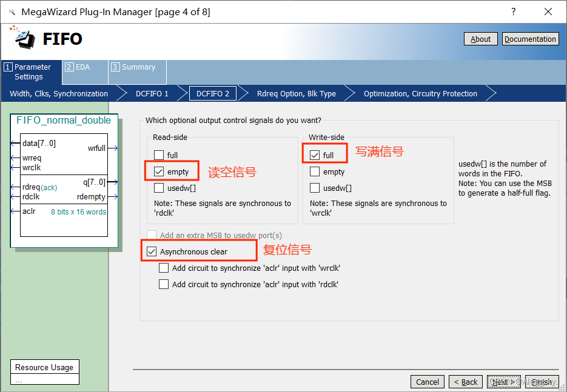Image resolution: width=567 pixels, height=392 pixels.
Task: Click the rdreq(ack) port label
Action: (40, 187)
